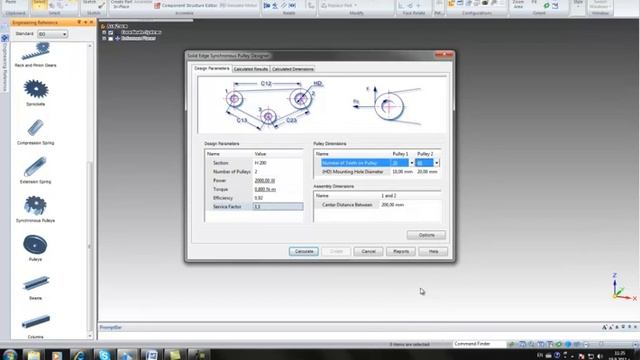Open the Column designer icon
Screen dimensions: 640x360
(x=36, y=322)
